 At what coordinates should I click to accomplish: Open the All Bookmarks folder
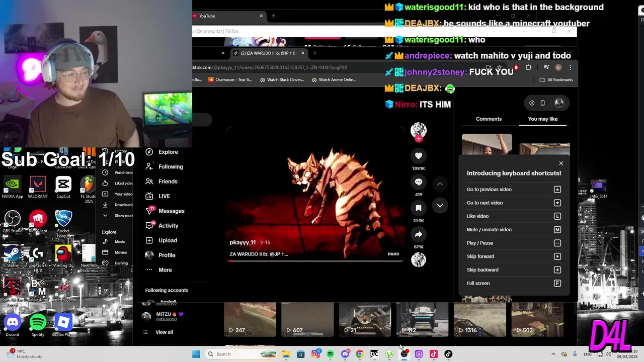(556, 80)
